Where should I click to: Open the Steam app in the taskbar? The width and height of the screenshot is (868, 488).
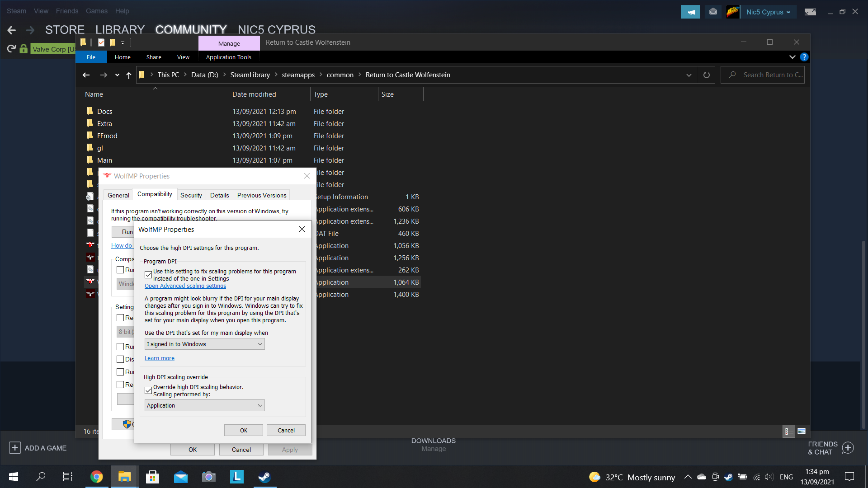(264, 477)
